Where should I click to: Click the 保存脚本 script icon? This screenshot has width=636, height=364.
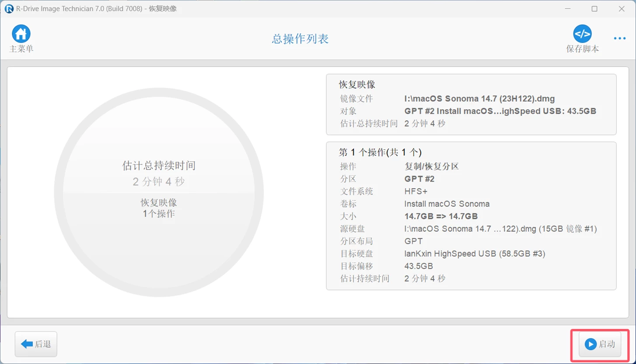coord(582,34)
